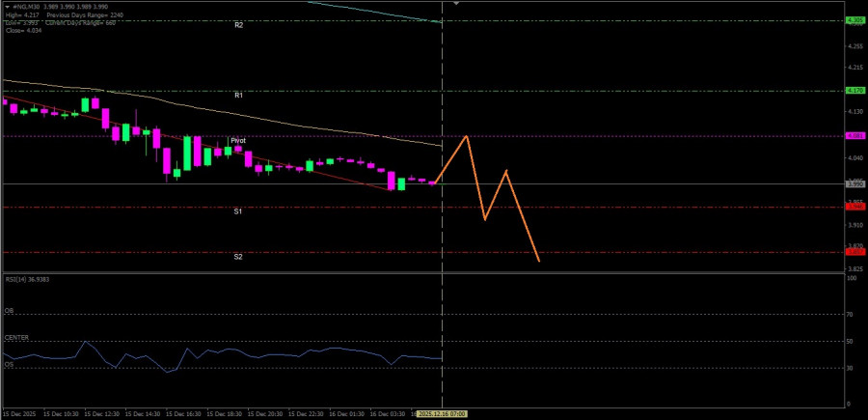Select the grey 3.990 current price tag
Image resolution: width=868 pixels, height=420 pixels.
854,184
